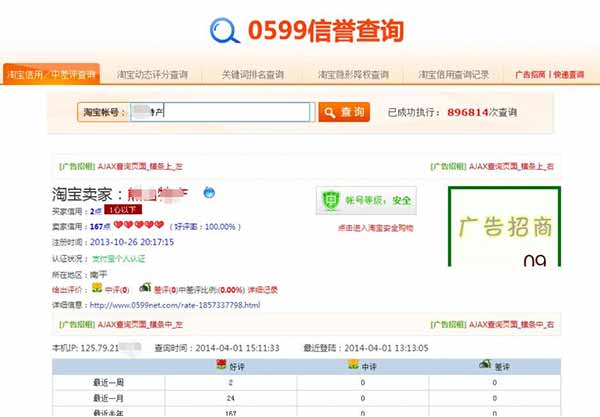The width and height of the screenshot is (600, 417).
Task: Click the 中评(0) link
Action: pos(117,290)
